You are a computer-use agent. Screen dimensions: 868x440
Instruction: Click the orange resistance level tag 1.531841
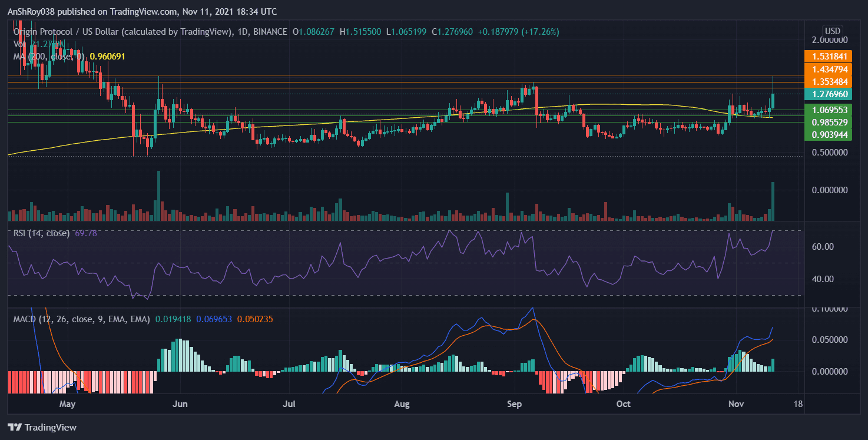coord(831,57)
